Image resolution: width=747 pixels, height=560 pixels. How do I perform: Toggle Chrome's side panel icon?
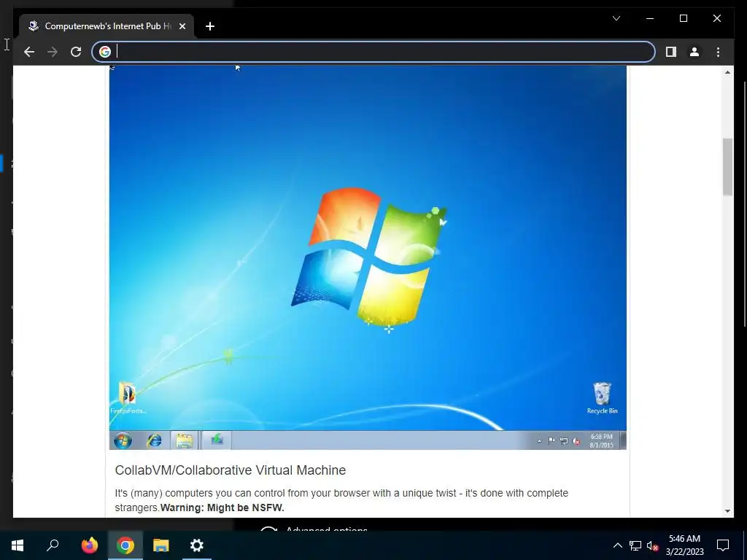(x=671, y=52)
